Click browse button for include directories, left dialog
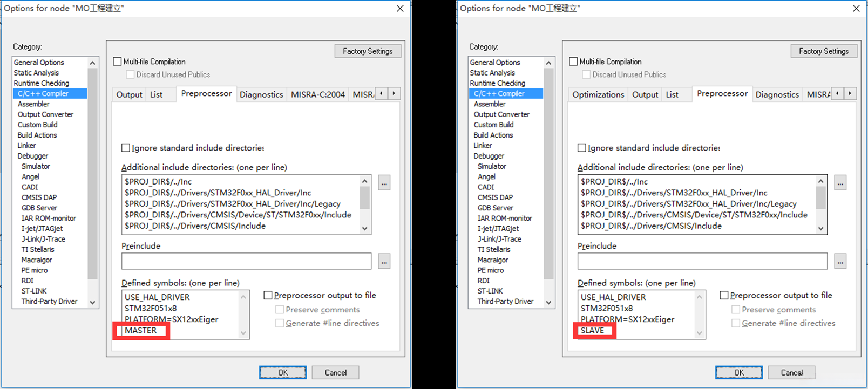 [x=384, y=183]
